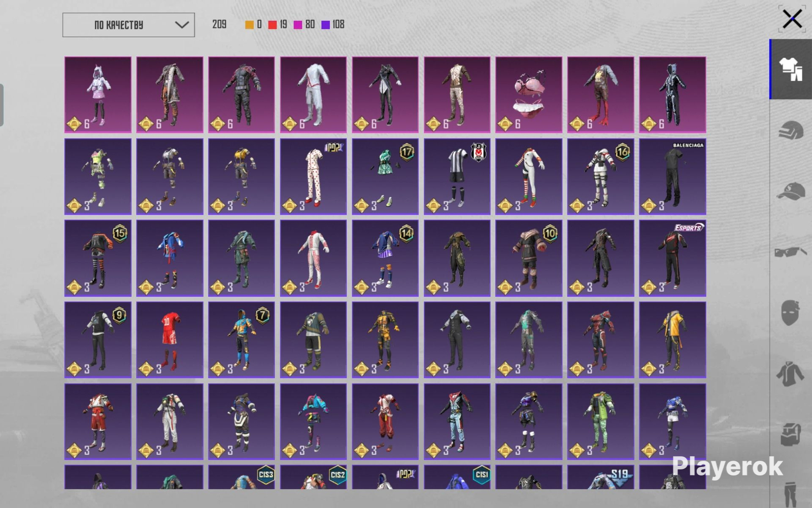Pick the black-and-white striped football jersey

pyautogui.click(x=457, y=177)
